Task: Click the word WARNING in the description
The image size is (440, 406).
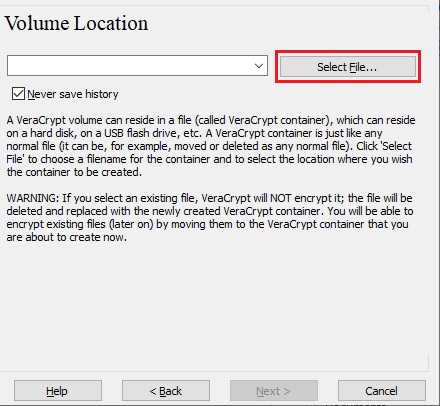Action: pyautogui.click(x=33, y=198)
